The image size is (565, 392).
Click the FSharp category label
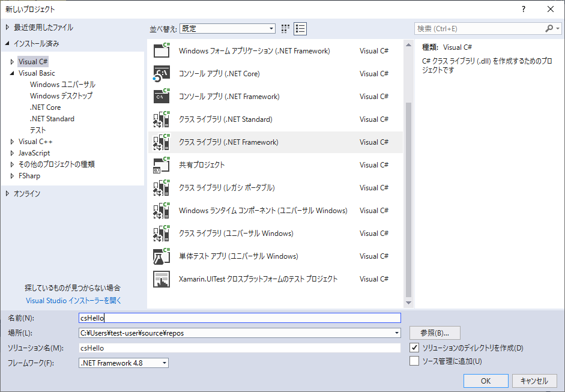pyautogui.click(x=29, y=176)
